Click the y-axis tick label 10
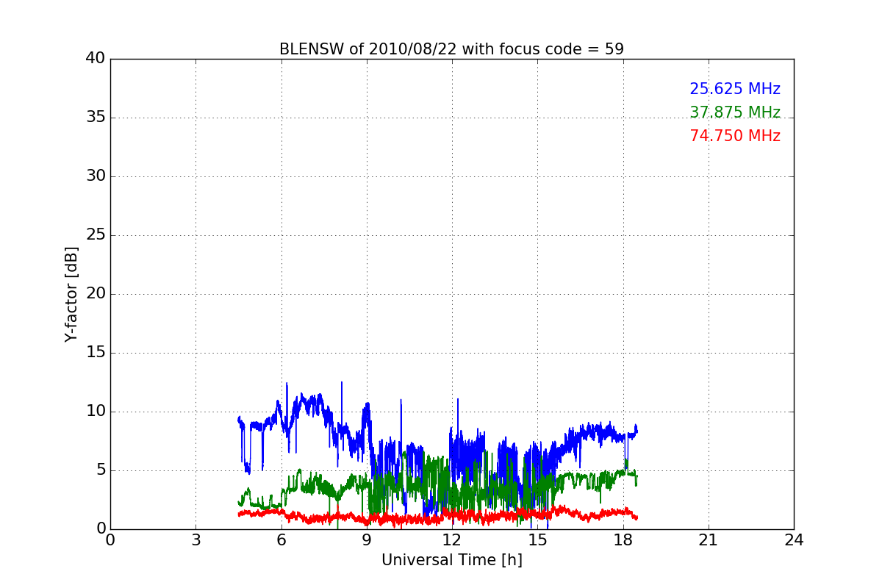Image resolution: width=882 pixels, height=588 pixels. (x=96, y=412)
